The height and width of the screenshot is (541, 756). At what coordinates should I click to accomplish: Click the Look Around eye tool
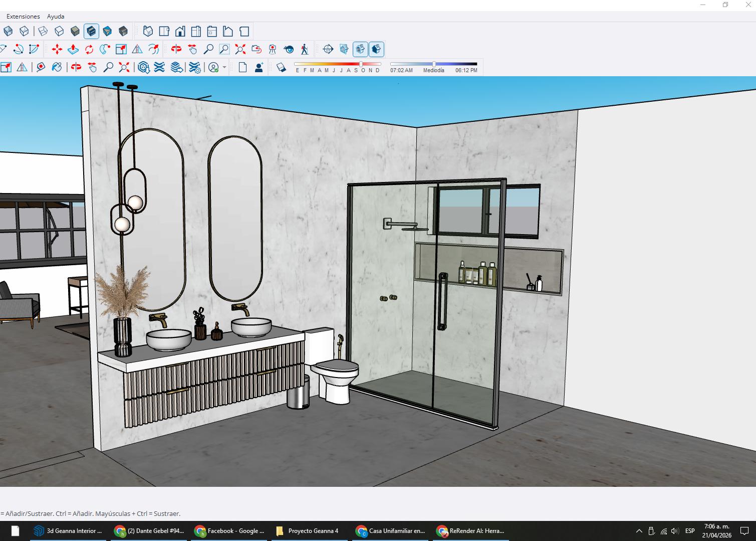[x=289, y=49]
